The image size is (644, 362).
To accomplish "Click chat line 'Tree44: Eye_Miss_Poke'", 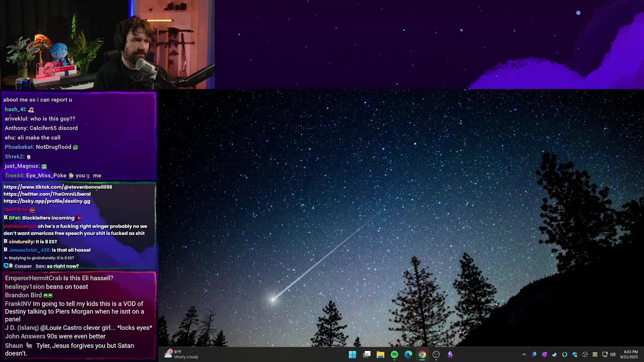I will click(x=53, y=176).
